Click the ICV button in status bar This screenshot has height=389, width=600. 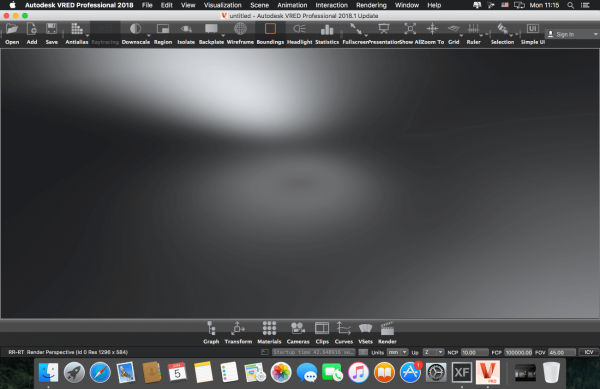[589, 352]
